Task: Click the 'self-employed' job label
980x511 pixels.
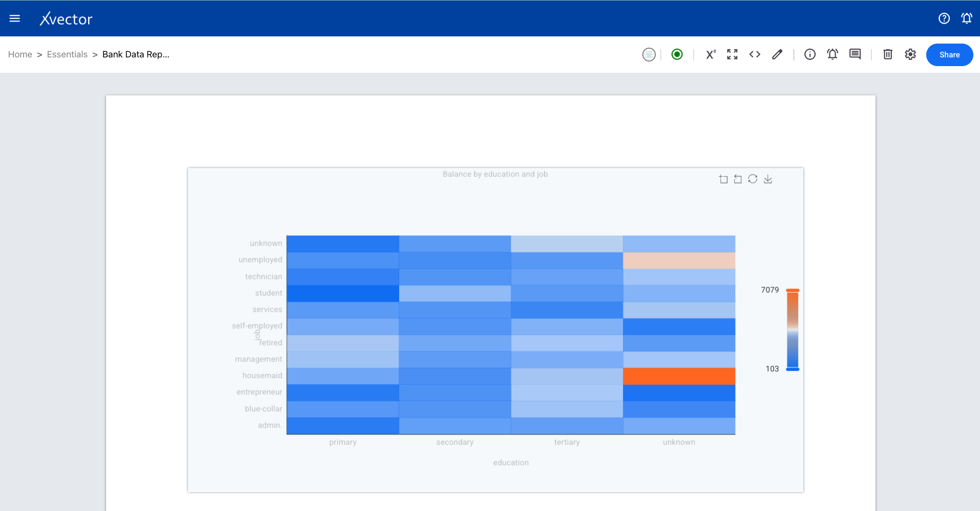Action: pyautogui.click(x=257, y=326)
